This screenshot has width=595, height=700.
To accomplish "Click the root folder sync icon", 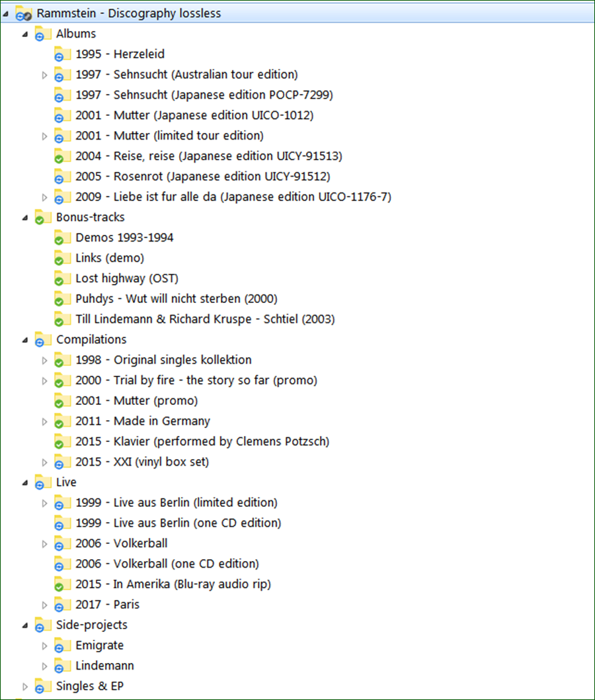I will pyautogui.click(x=23, y=13).
